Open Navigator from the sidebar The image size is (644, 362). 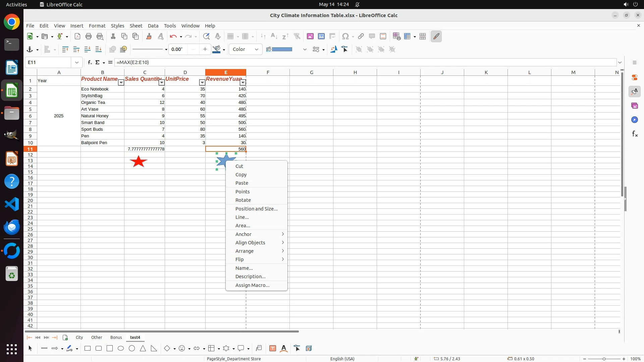(x=634, y=120)
